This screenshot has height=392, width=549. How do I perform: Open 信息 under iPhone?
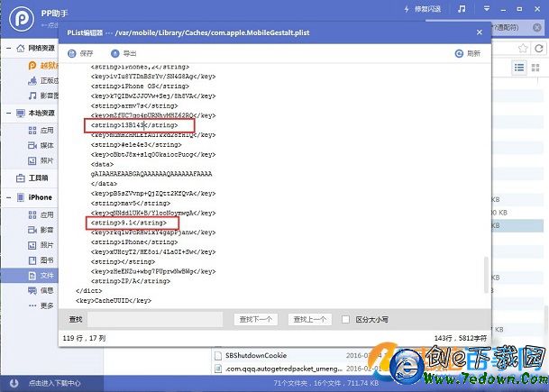41,290
